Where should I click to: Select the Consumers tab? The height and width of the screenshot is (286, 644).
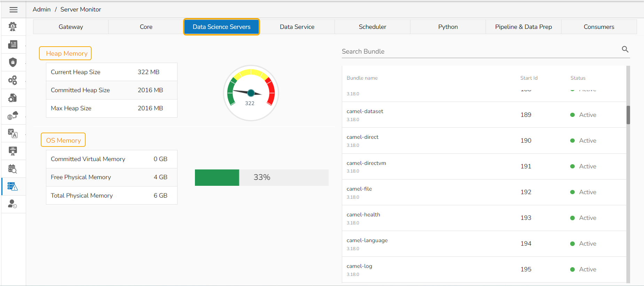(x=599, y=27)
